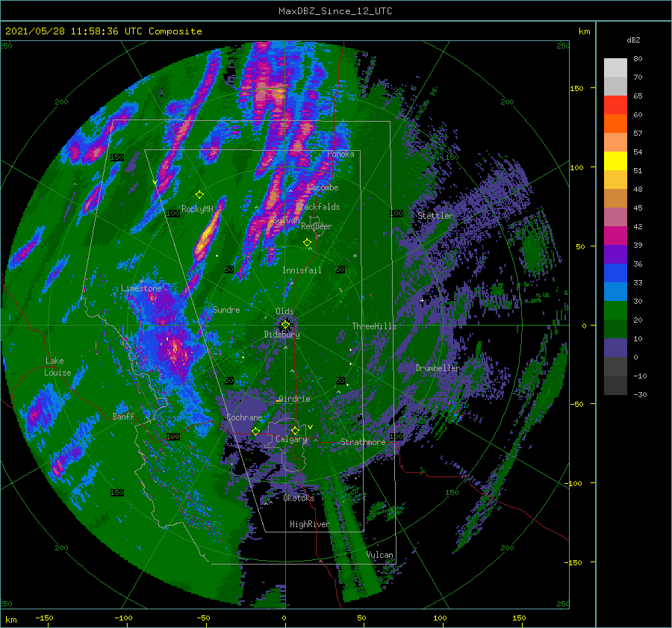Click the Ponoka city label
Viewport: 672px width, 628px height.
pos(340,154)
